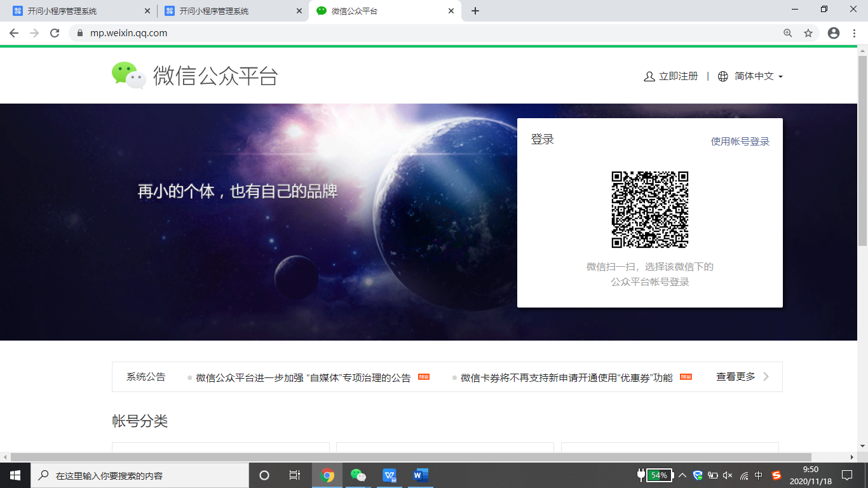Image resolution: width=868 pixels, height=488 pixels.
Task: Click the security shield tray icon
Action: pos(698,475)
